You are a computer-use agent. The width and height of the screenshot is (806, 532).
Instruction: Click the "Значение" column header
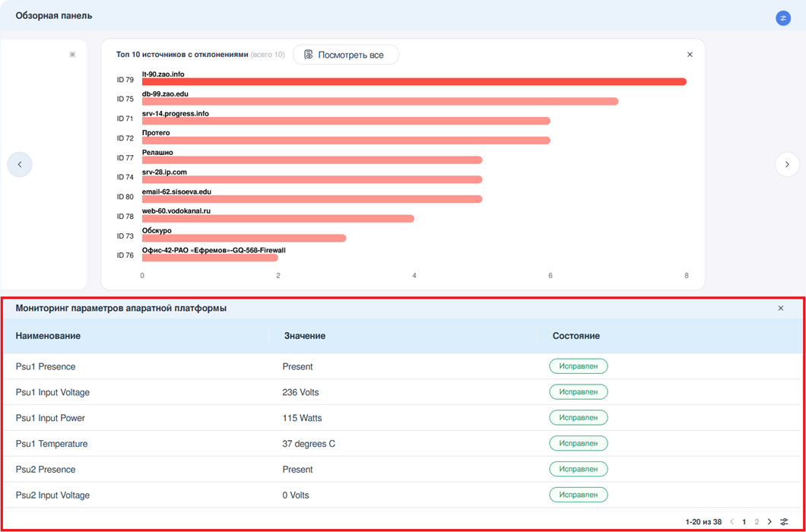(x=304, y=336)
